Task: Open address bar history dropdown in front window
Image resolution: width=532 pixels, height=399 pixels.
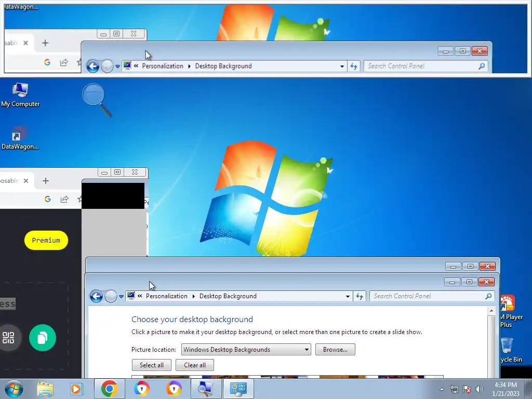Action: coord(348,297)
